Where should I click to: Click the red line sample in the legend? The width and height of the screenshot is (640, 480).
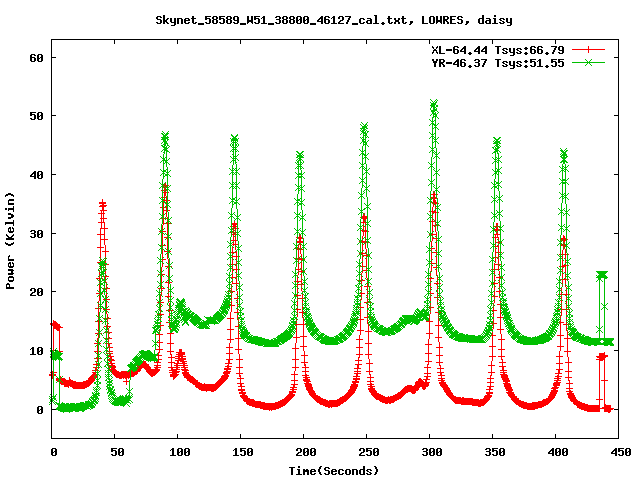(588, 50)
